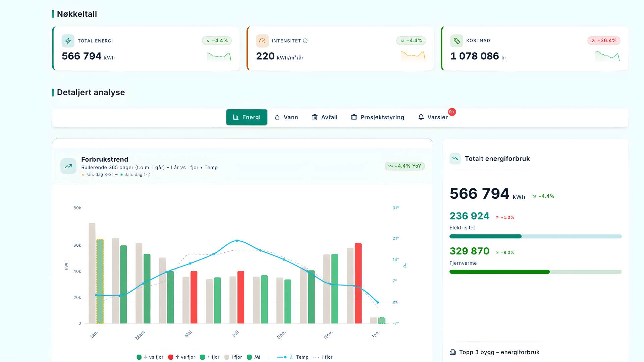
Task: Switch to the Energi tab
Action: tap(247, 117)
